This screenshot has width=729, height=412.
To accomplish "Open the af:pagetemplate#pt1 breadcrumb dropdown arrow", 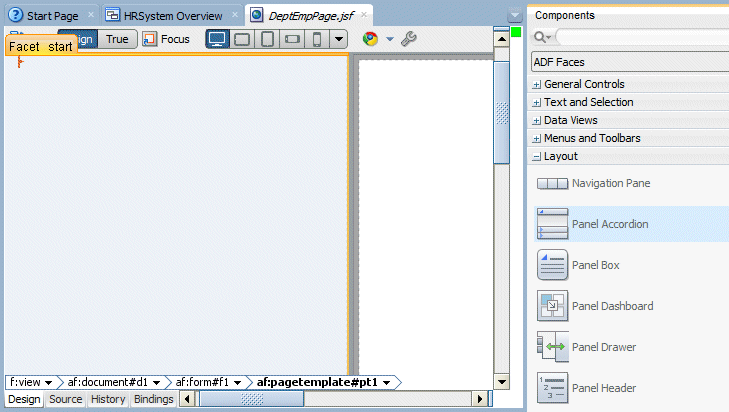I will click(x=387, y=383).
